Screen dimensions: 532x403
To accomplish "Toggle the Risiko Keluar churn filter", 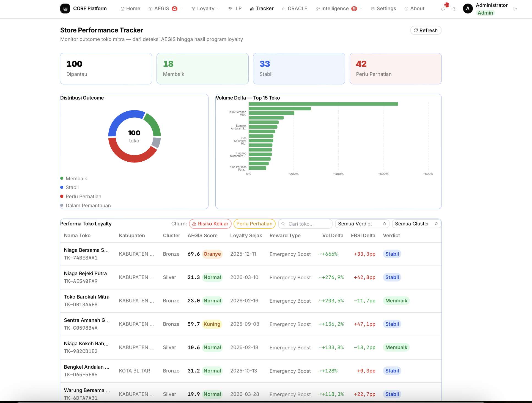I will [210, 224].
